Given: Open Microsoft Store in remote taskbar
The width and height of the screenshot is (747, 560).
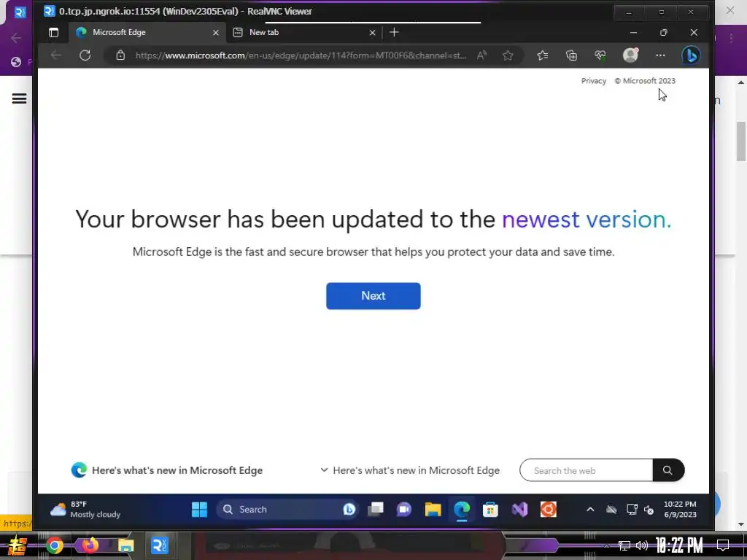Looking at the screenshot, I should pos(490,510).
